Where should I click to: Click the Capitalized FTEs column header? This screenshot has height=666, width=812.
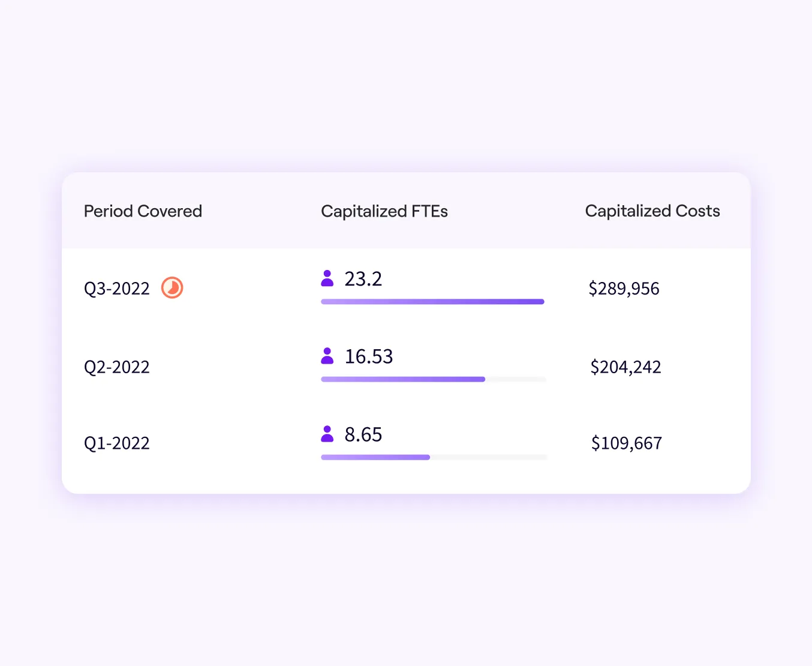pyautogui.click(x=384, y=211)
